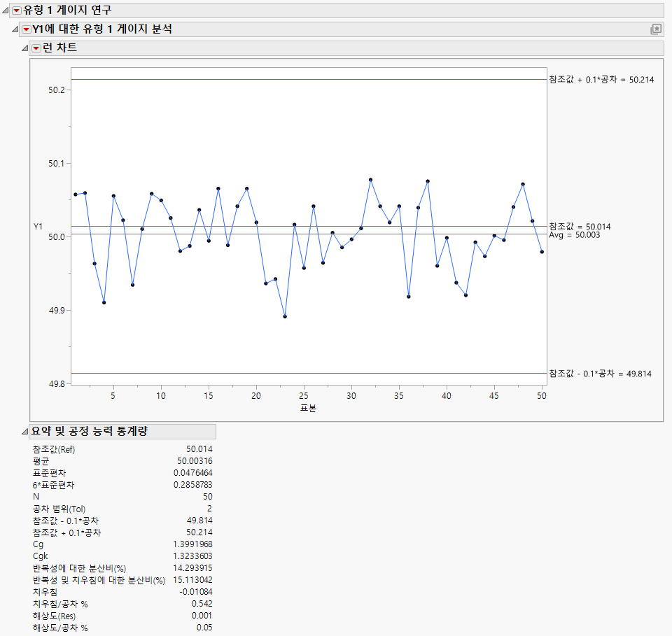672x636 pixels.
Task: Select the highest data point near sample 32
Action: (370, 180)
